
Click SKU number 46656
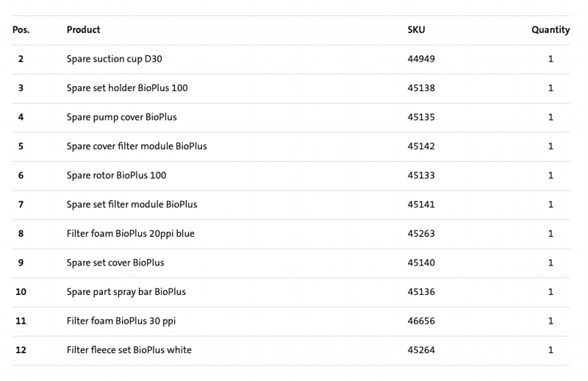tap(421, 321)
